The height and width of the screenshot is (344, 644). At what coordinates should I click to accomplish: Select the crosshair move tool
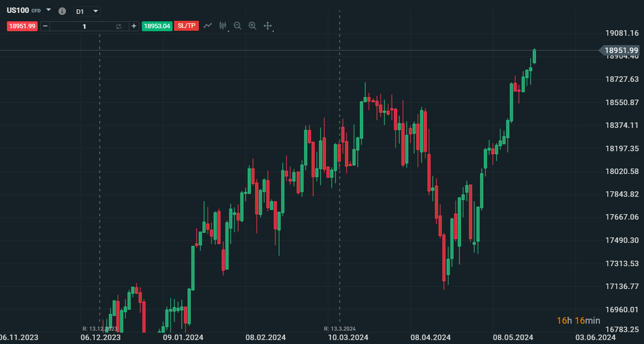tap(268, 26)
